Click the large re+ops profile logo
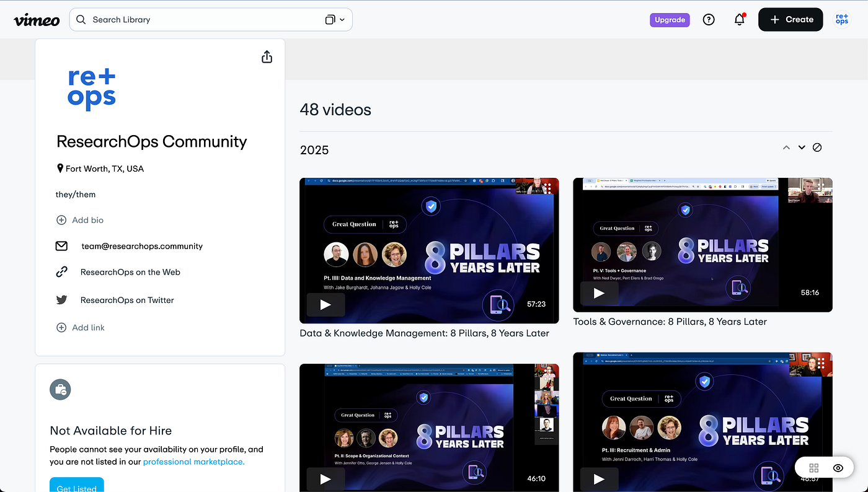868x492 pixels. click(x=92, y=89)
